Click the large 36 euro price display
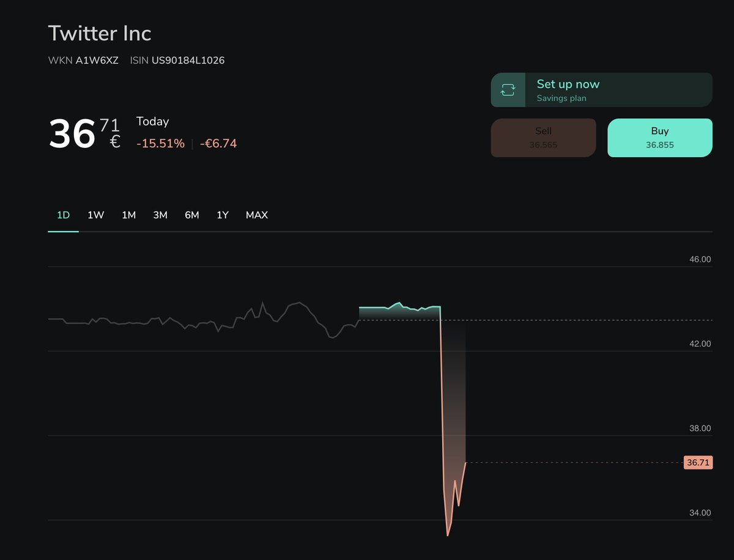 point(84,134)
